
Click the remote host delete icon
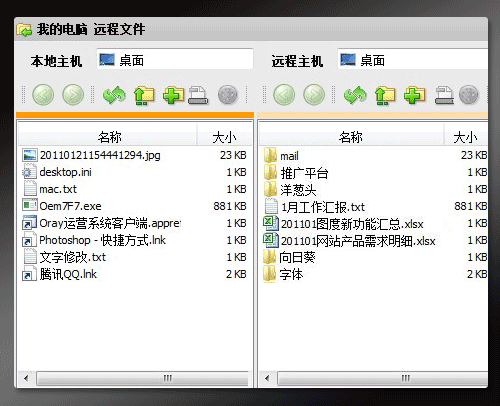click(444, 95)
